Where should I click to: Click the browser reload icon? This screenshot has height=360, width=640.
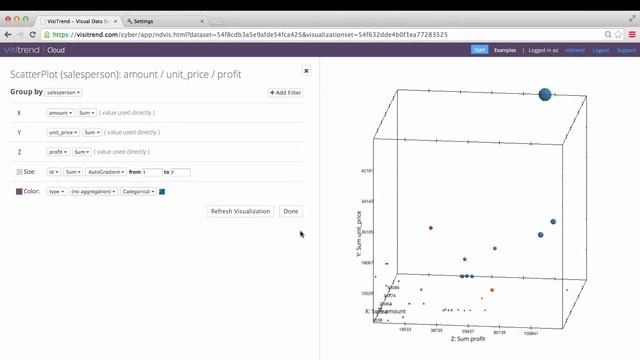[x=33, y=35]
